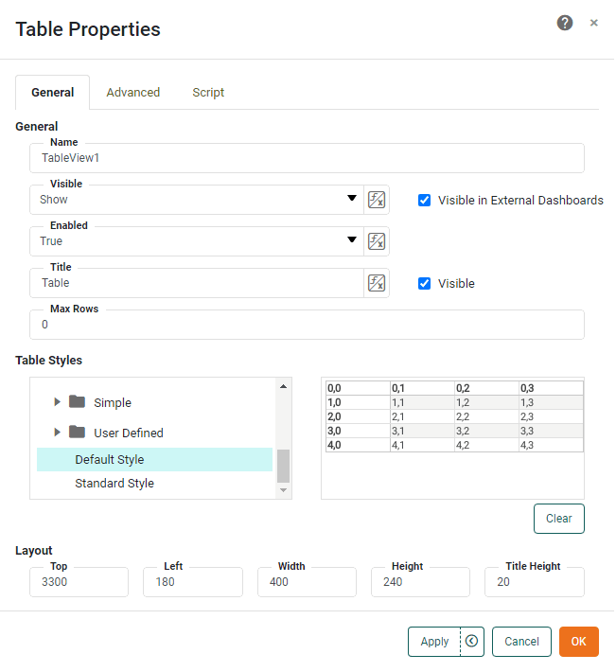Click the styles list scrollbar thumb
Screen dimensions: 616x672
click(284, 467)
